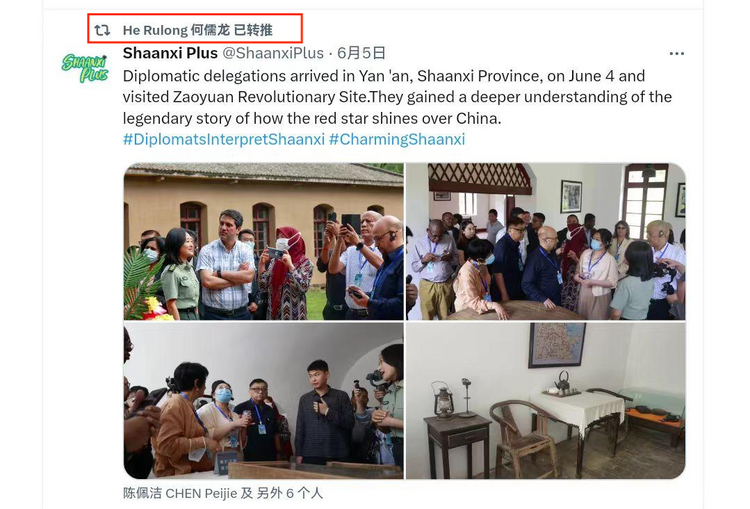
Task: Open the Shaanxi Plus profile avatar
Action: click(85, 67)
